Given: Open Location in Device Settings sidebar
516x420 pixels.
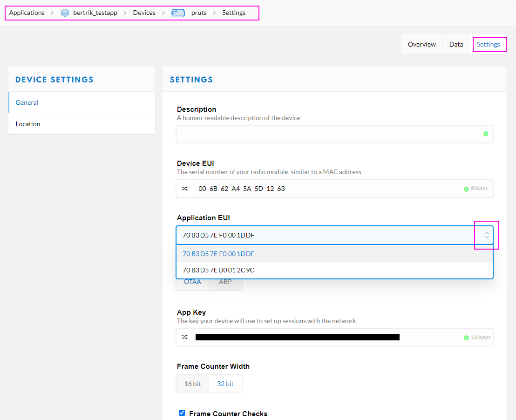Looking at the screenshot, I should [x=28, y=124].
